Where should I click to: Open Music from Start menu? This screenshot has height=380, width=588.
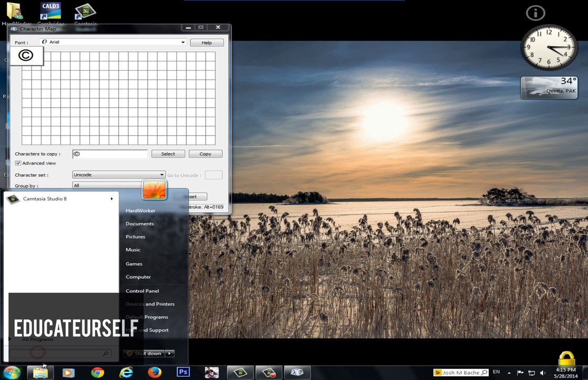[x=133, y=250]
